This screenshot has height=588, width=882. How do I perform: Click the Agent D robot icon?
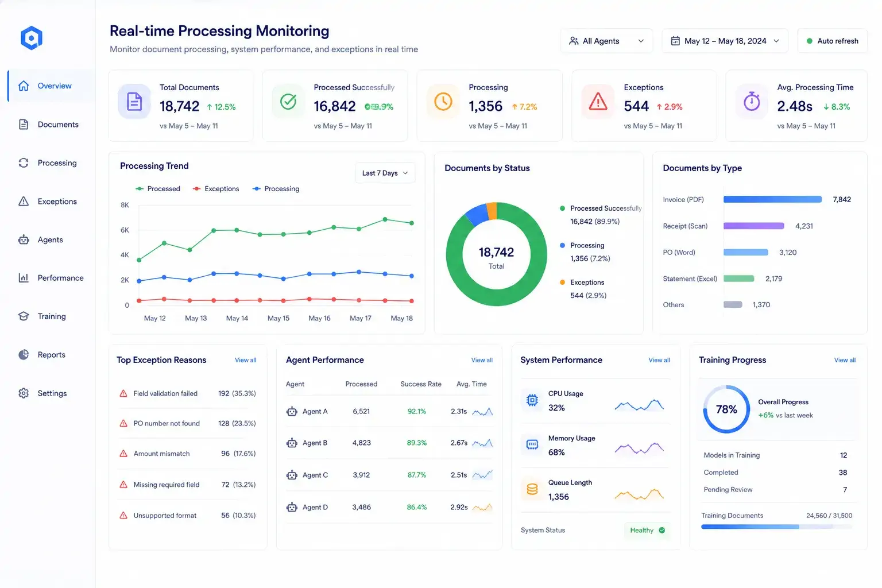coord(292,507)
